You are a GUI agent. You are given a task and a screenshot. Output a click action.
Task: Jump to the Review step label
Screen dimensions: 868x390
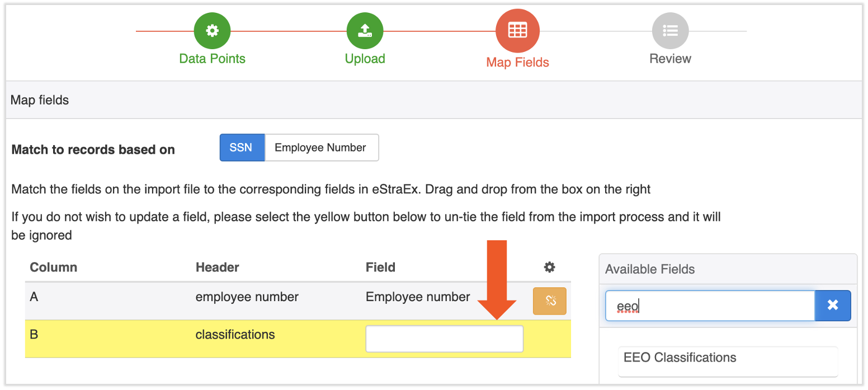(x=670, y=59)
